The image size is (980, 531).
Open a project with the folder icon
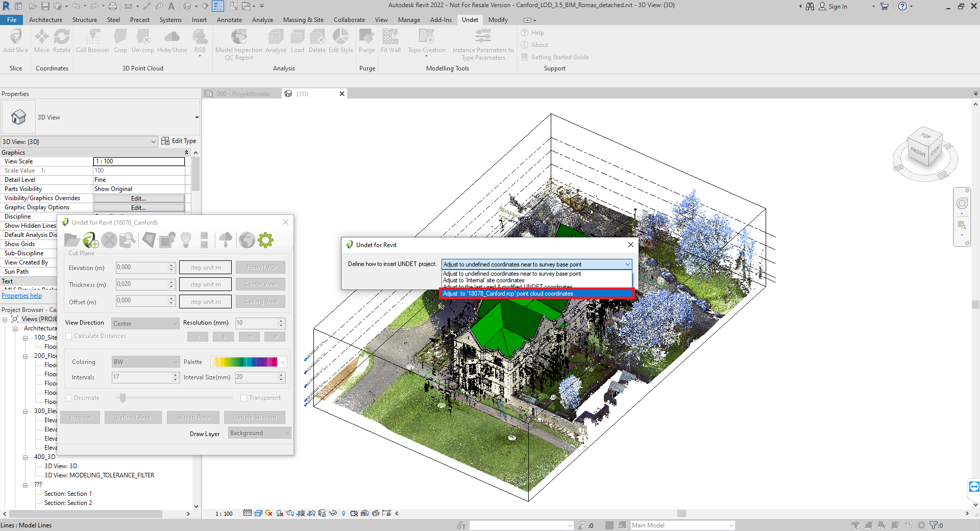pos(71,240)
